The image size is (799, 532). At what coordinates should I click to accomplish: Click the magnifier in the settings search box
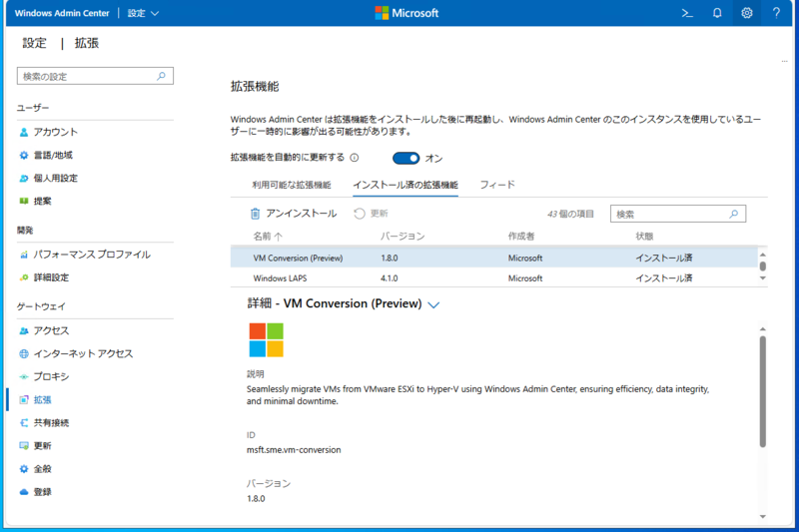click(x=161, y=76)
